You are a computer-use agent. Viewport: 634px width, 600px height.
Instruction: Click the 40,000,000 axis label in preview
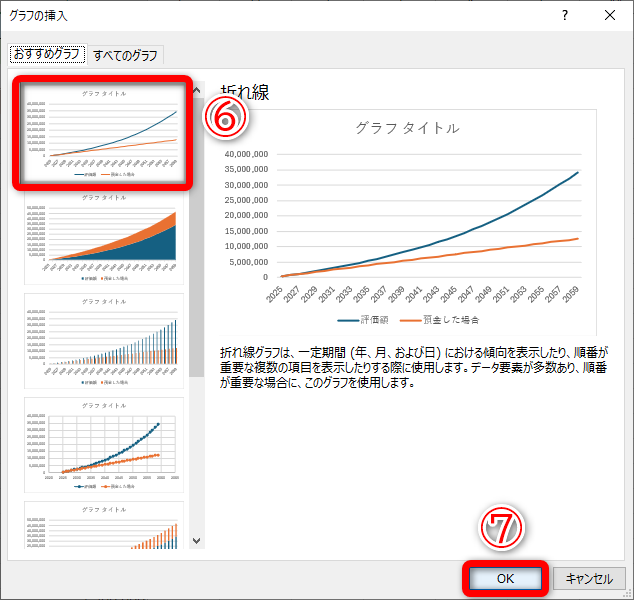coord(246,154)
